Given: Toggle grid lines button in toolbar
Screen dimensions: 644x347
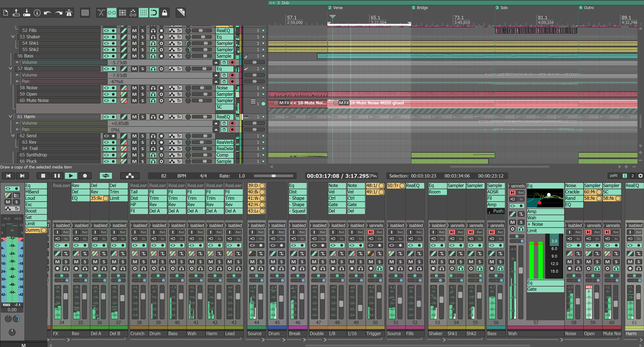Looking at the screenshot, I should [143, 13].
